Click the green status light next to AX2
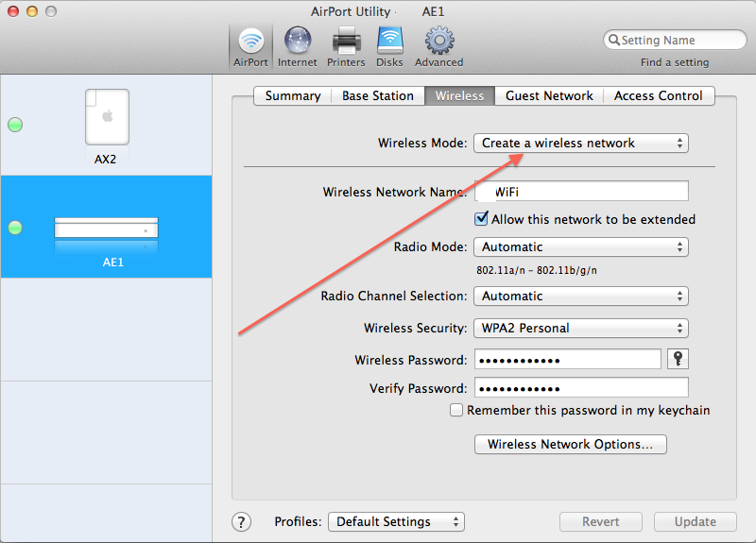Screen dimensions: 756x543 pyautogui.click(x=15, y=125)
